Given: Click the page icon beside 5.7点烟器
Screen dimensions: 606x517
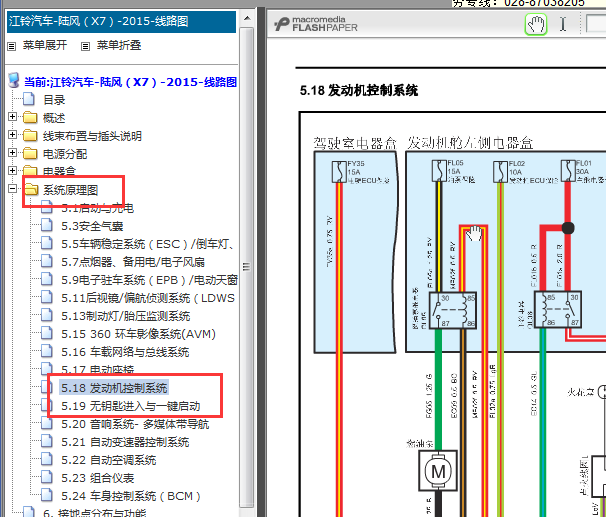Looking at the screenshot, I should click(47, 261).
